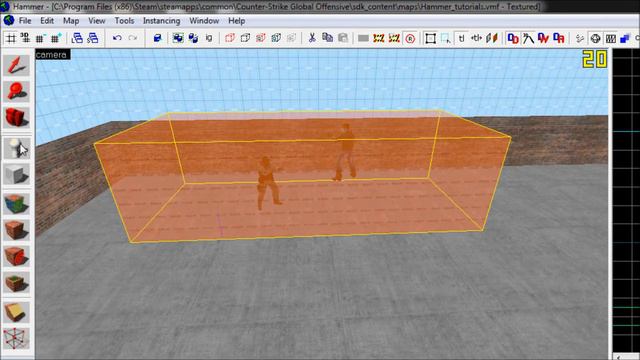Toggle the auto-selection button
Viewport: 640px width, 360px height.
(446, 38)
